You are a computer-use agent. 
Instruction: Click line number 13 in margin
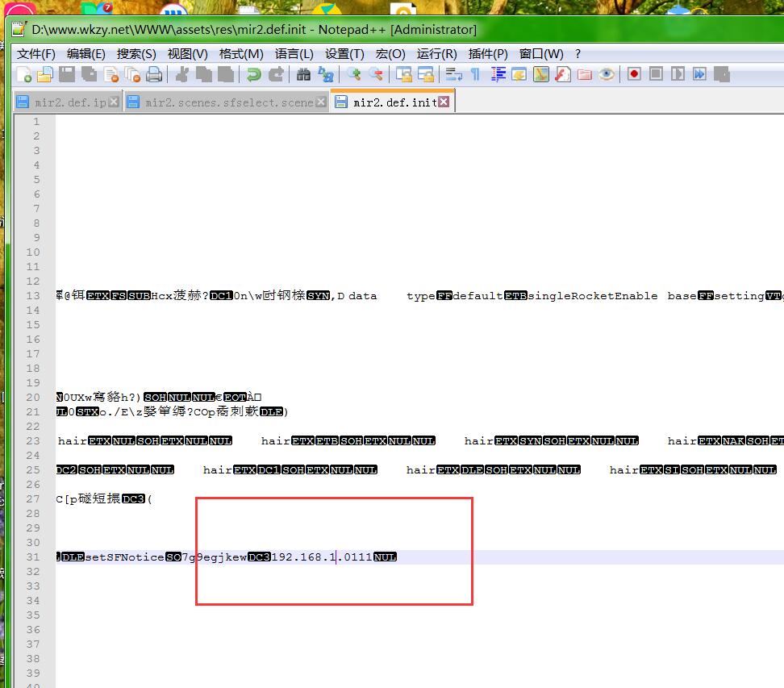coord(33,296)
